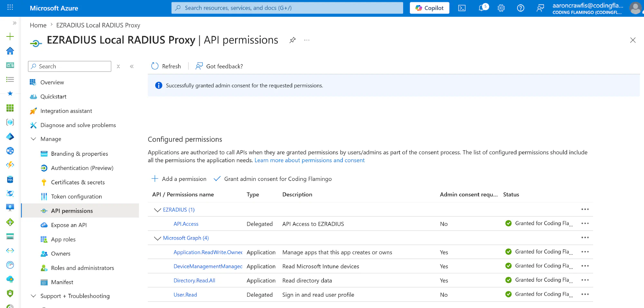
Task: Pin the API permissions blade
Action: [292, 40]
